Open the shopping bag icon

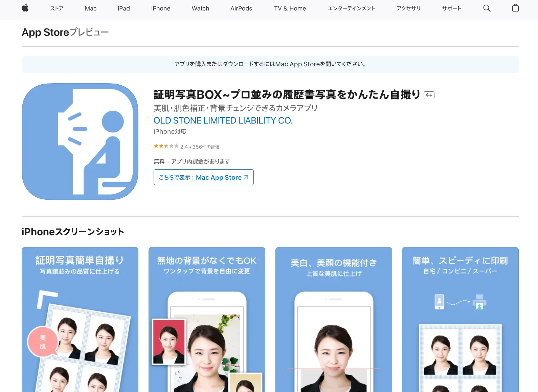pos(515,8)
